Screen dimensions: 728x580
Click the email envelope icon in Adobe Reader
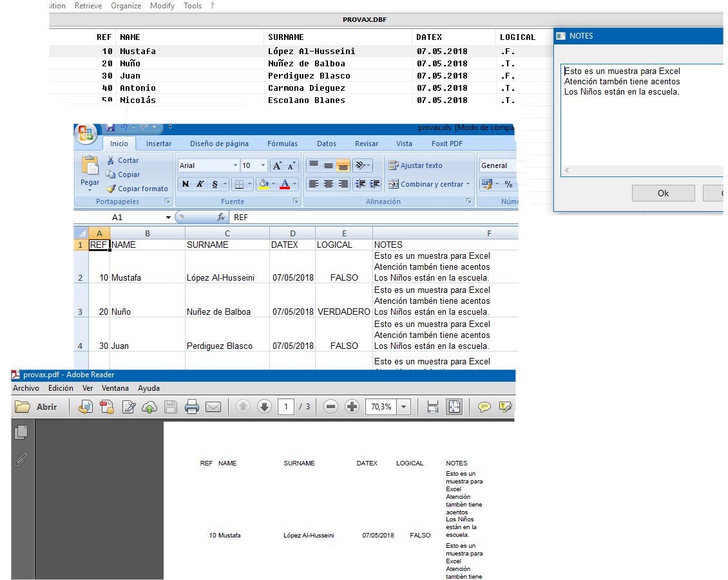click(213, 407)
